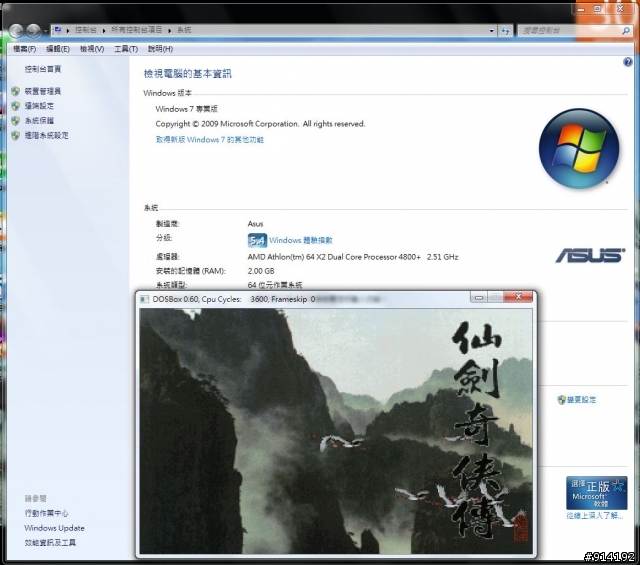Click the genuine Microsoft software badge

tap(596, 493)
